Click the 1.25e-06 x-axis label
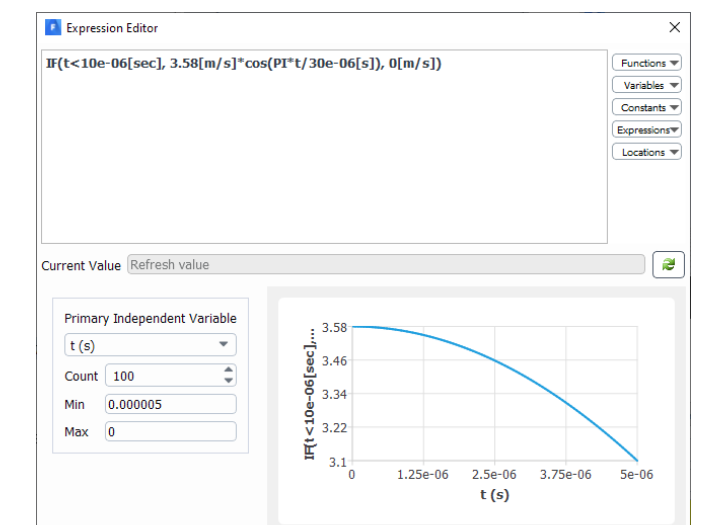This screenshot has width=716, height=525. (423, 475)
